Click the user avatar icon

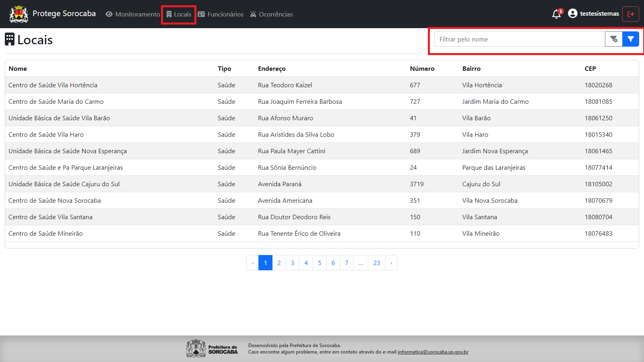click(572, 14)
